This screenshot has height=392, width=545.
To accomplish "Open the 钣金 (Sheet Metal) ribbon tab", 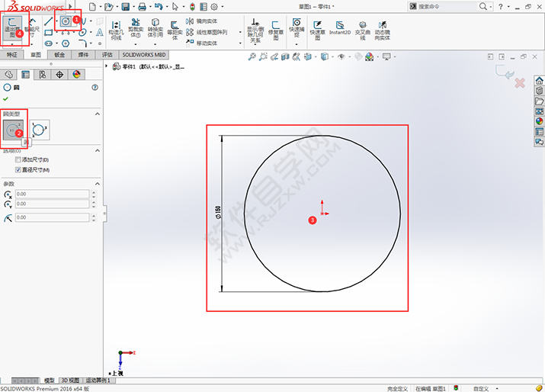I will pyautogui.click(x=58, y=55).
